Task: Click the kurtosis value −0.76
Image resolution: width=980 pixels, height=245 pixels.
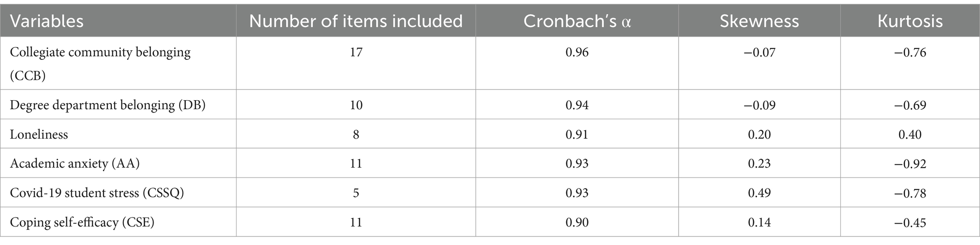Action: coord(910,52)
